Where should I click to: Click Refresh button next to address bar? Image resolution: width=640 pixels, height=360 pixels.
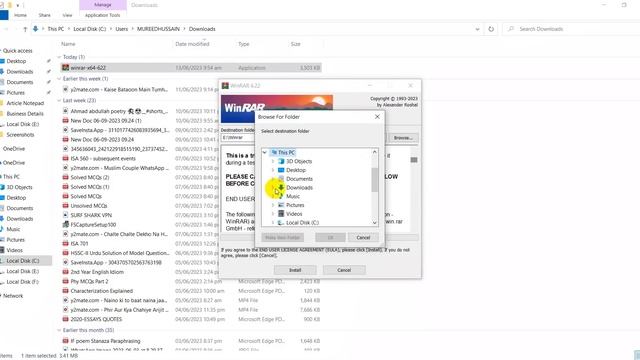(491, 29)
